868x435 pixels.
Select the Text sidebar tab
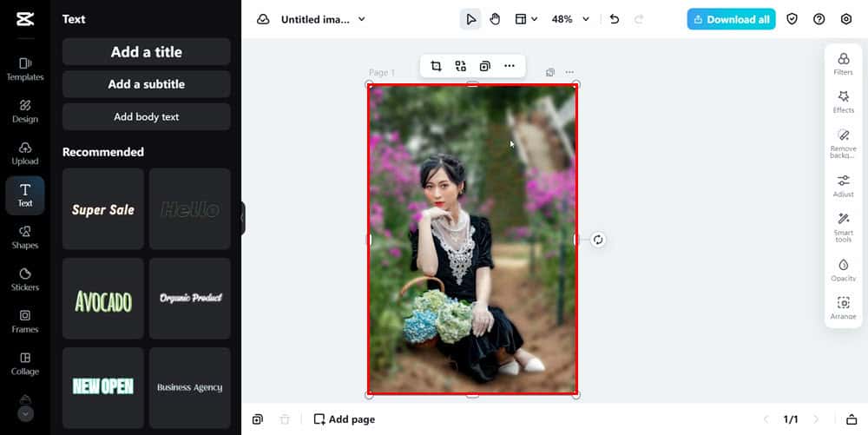[25, 195]
